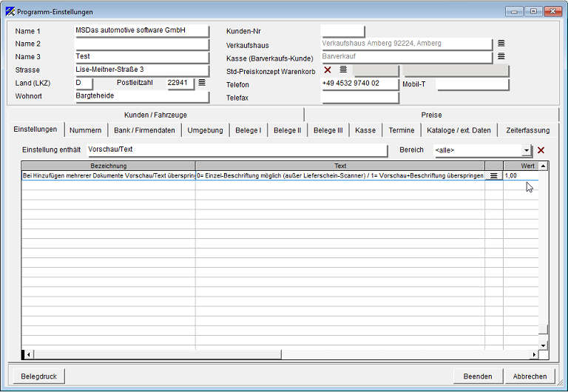The image size is (568, 392).
Task: Click the Barverkauf field
Action: (407, 57)
